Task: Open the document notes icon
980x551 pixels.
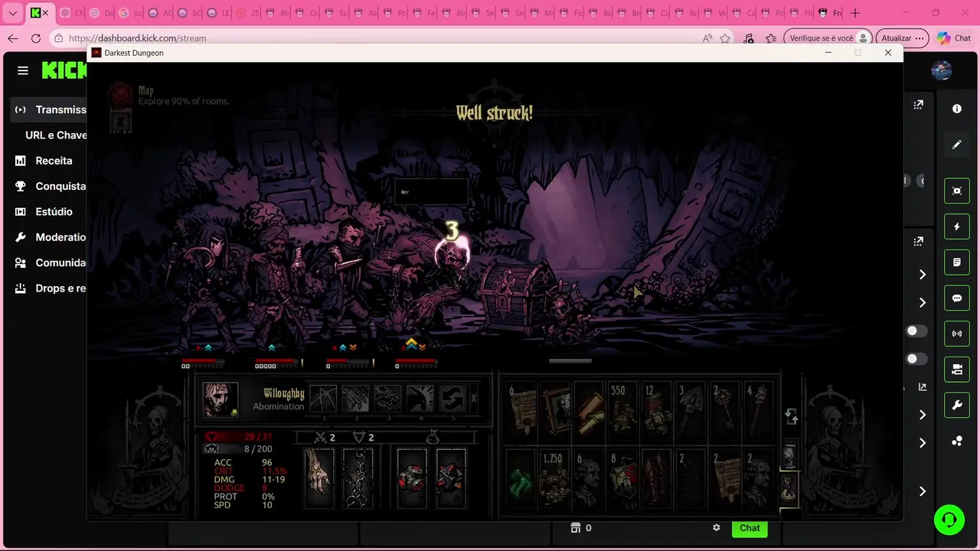Action: pyautogui.click(x=957, y=262)
